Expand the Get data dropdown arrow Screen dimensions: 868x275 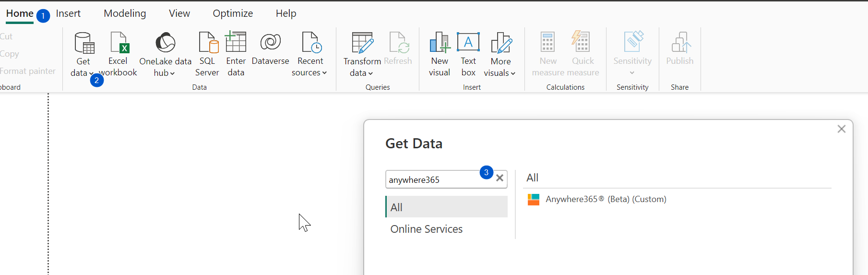coord(91,73)
